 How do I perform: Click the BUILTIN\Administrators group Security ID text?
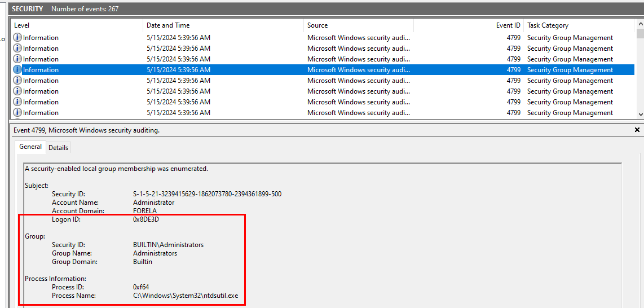click(168, 245)
